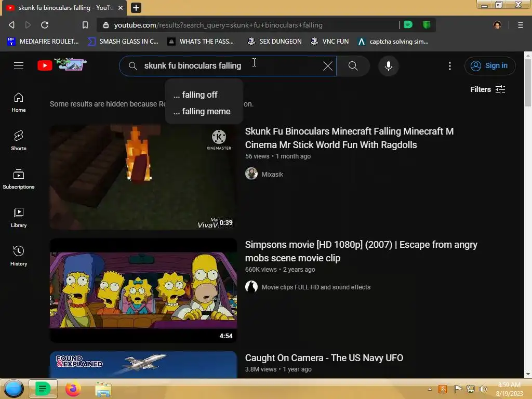The width and height of the screenshot is (532, 399).
Task: Select the skunk fu binoculars falling YouTube tab
Action: [64, 7]
